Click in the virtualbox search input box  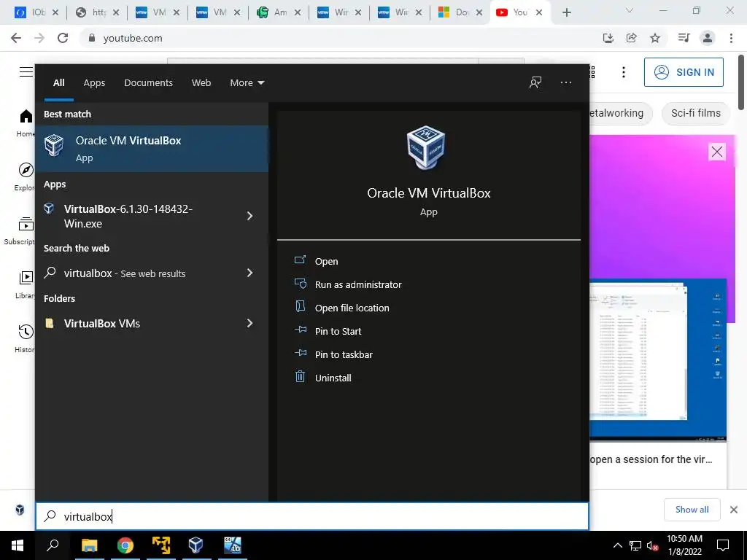[312, 516]
